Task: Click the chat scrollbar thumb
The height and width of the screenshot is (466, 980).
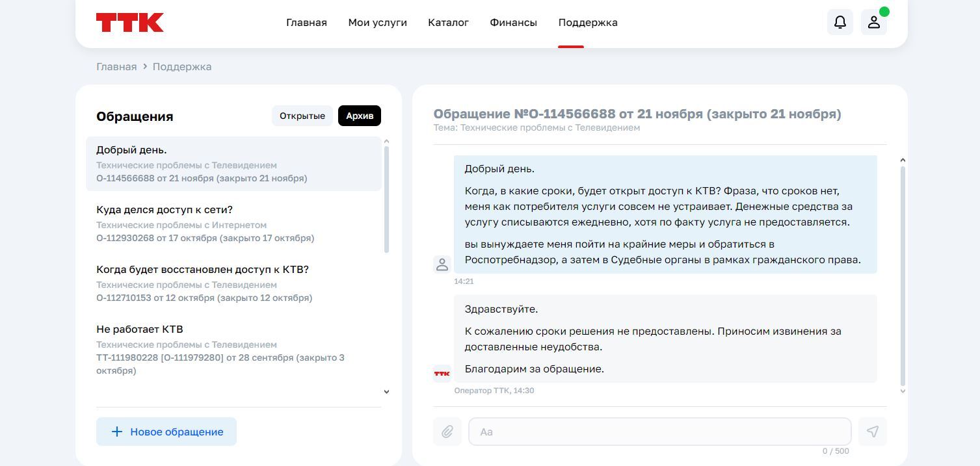Action: [x=903, y=276]
